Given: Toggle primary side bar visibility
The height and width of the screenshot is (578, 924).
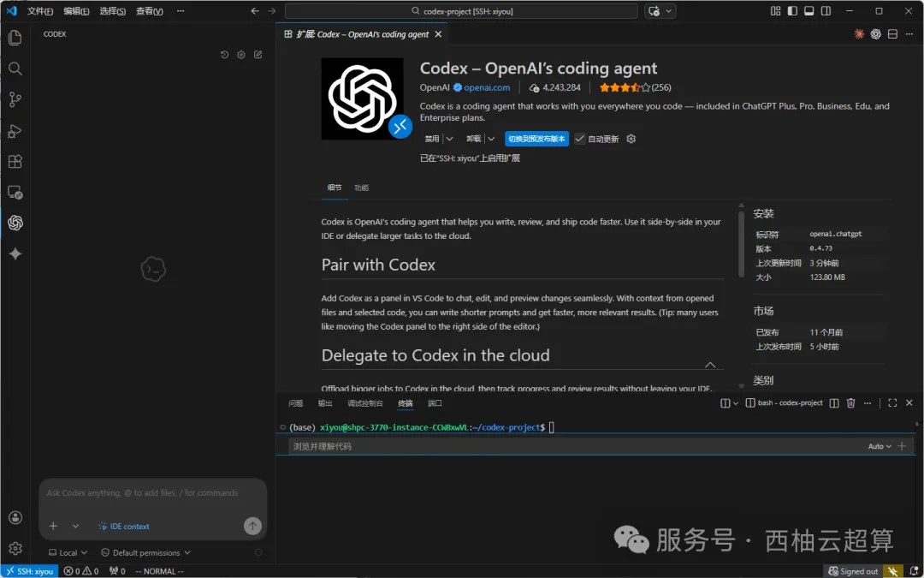Looking at the screenshot, I should pos(792,11).
